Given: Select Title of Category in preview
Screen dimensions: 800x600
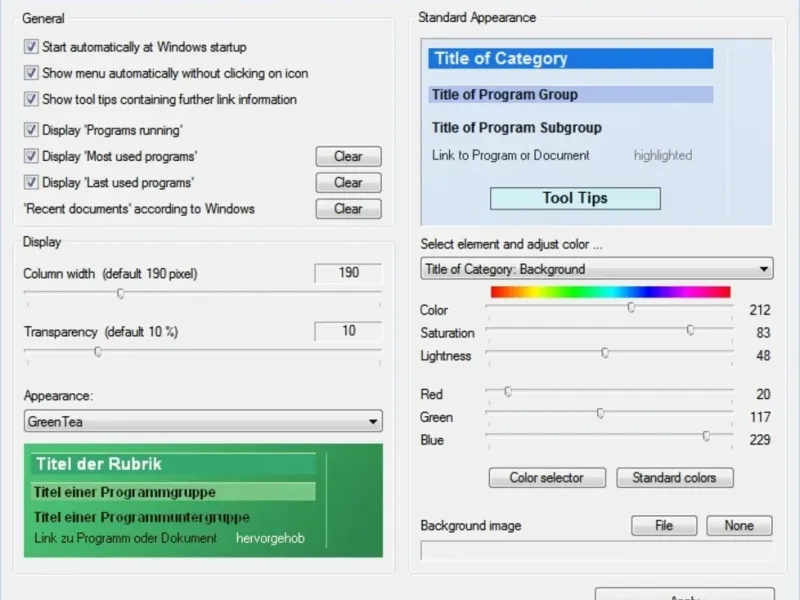Looking at the screenshot, I should 571,59.
